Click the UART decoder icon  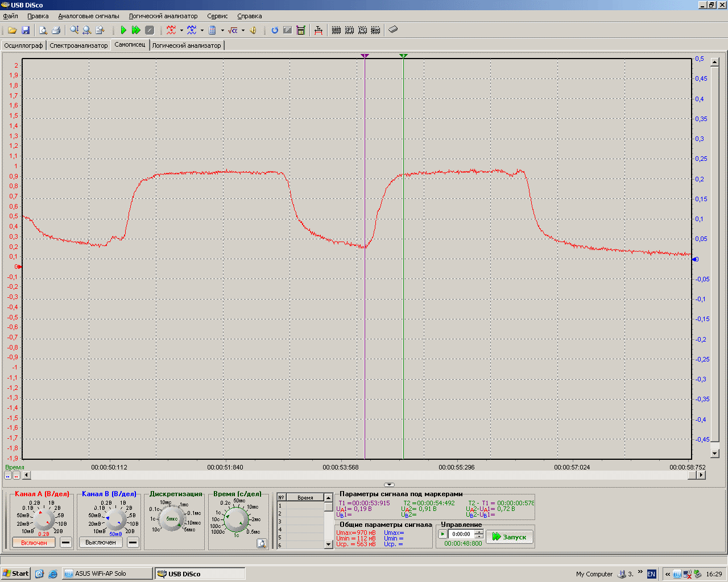pos(336,30)
